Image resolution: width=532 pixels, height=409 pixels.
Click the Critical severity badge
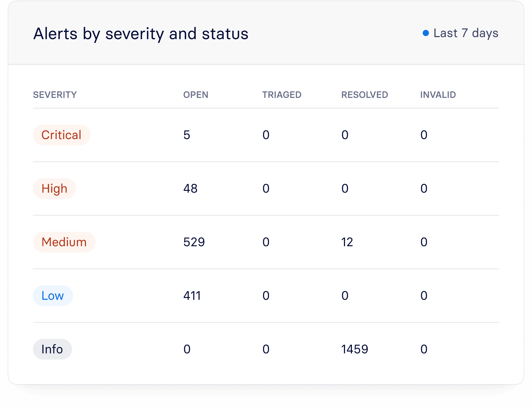61,135
